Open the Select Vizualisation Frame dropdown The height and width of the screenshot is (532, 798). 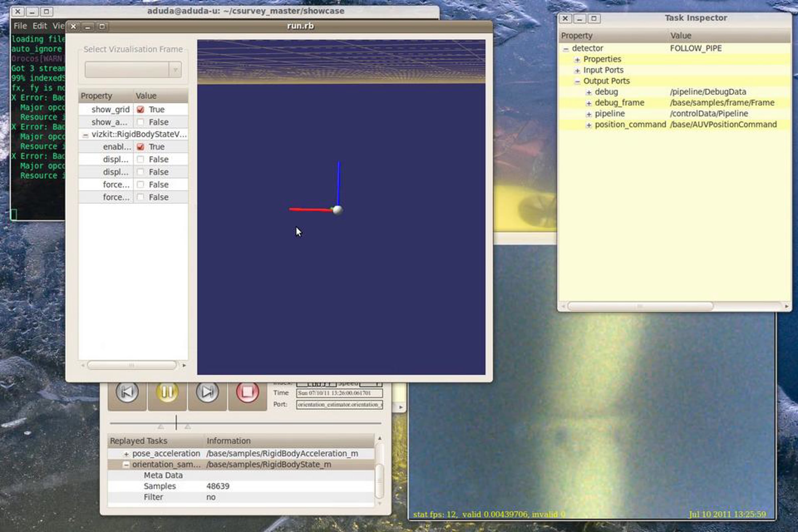coord(133,70)
